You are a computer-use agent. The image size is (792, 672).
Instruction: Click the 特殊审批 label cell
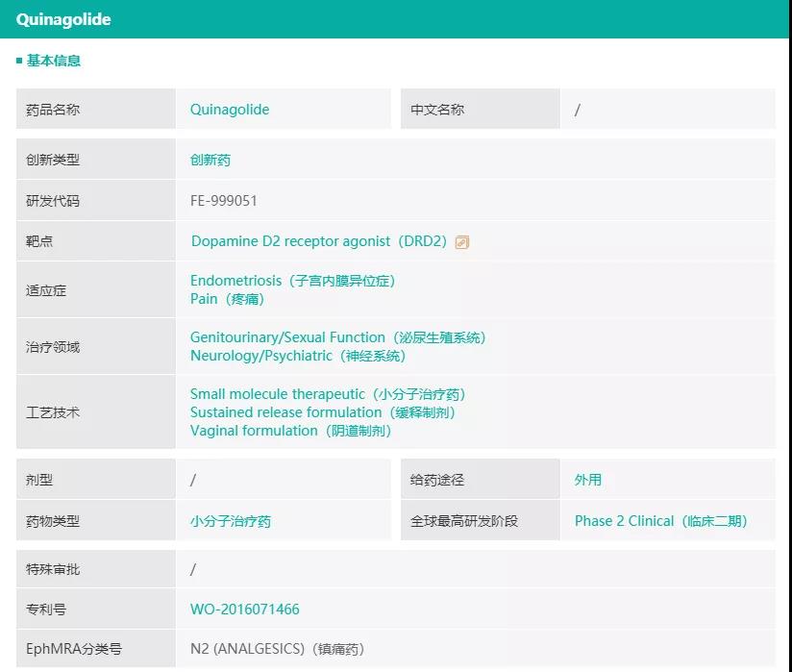click(96, 569)
